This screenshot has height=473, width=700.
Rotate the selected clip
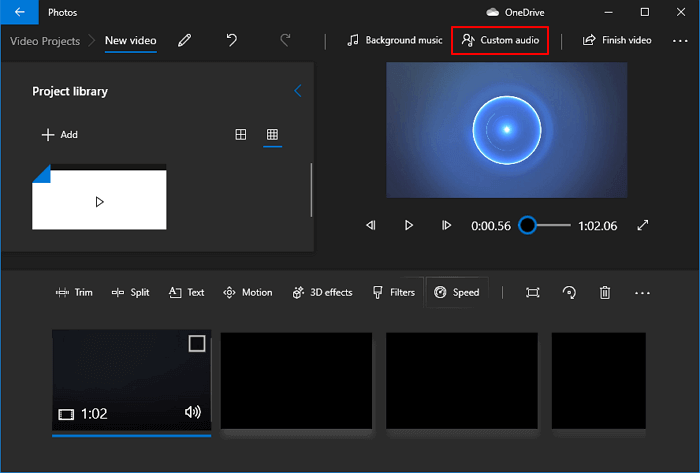[x=569, y=292]
